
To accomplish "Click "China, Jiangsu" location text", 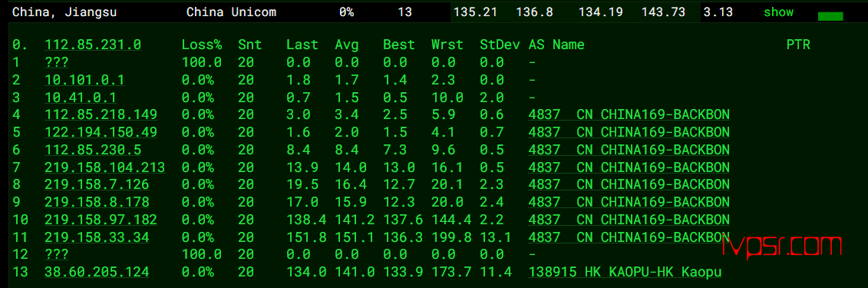I will click(64, 12).
